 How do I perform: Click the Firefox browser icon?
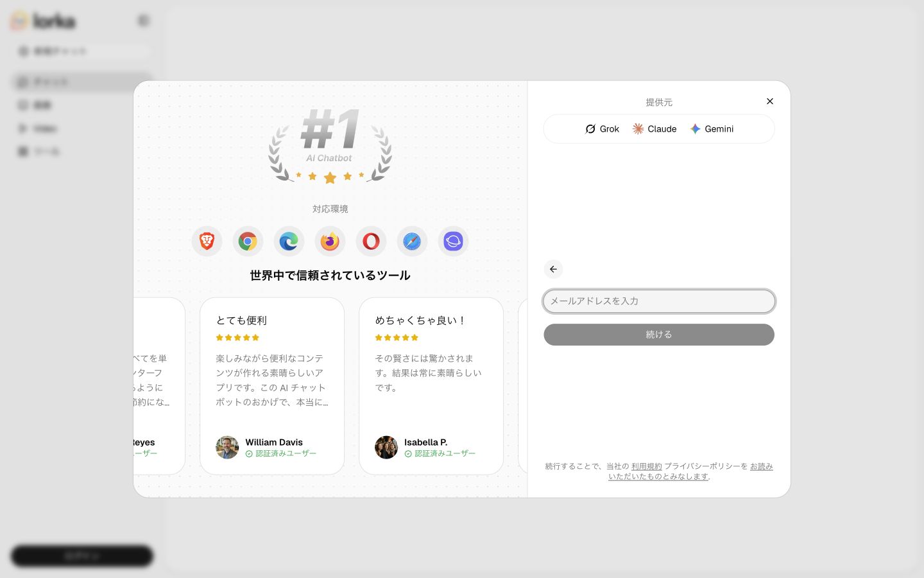330,241
